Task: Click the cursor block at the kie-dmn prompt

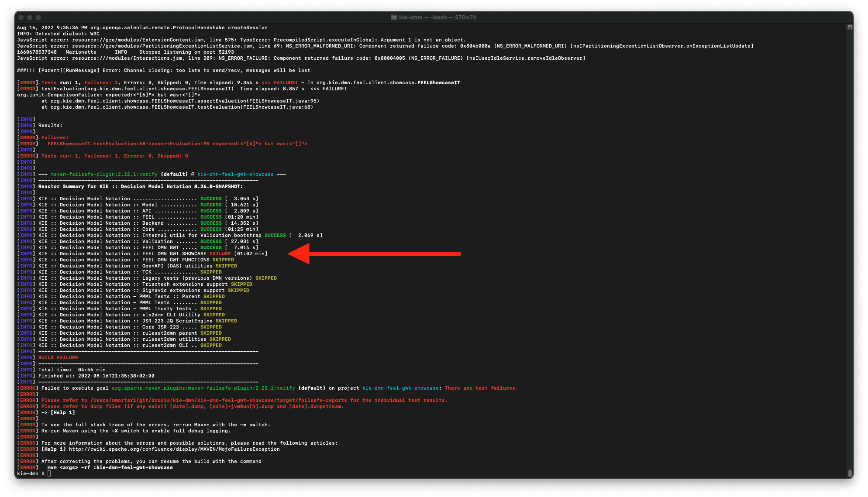Action: pyautogui.click(x=49, y=473)
